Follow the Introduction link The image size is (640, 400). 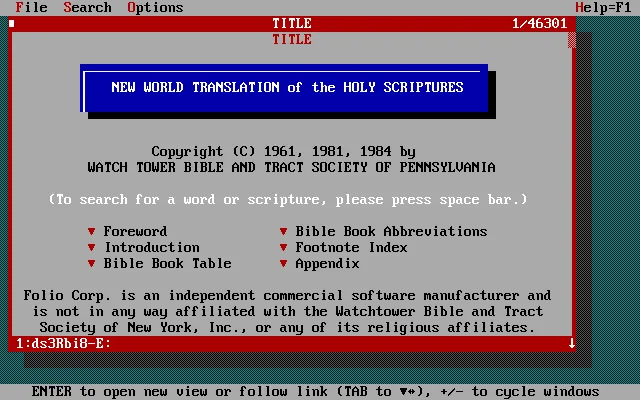(152, 247)
